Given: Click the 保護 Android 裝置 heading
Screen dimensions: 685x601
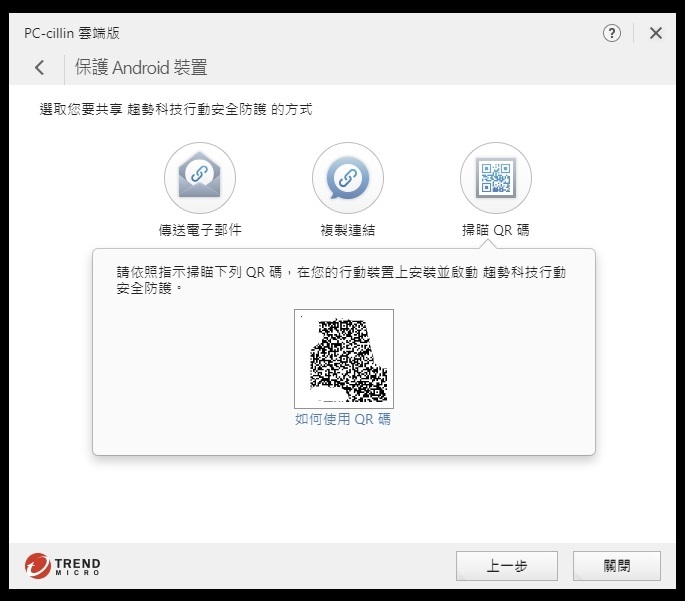Looking at the screenshot, I should point(141,67).
